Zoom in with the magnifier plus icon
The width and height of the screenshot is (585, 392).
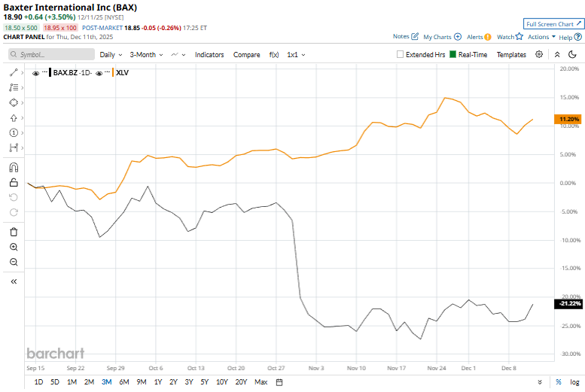[14, 247]
